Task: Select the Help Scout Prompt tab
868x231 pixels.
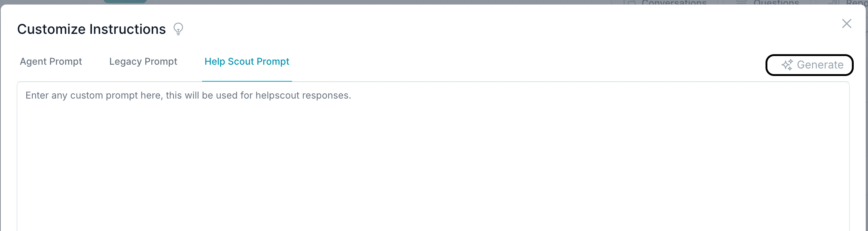Action: [x=247, y=62]
